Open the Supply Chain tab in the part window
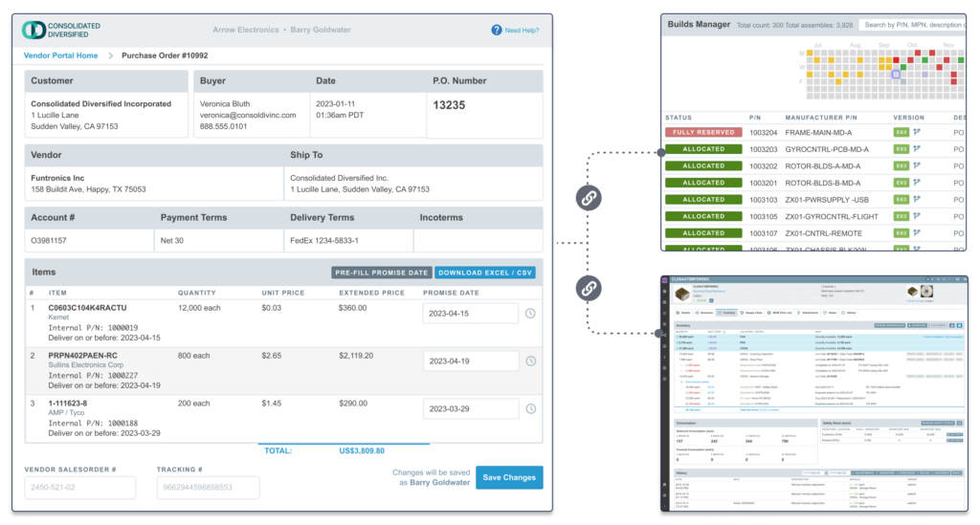Image resolution: width=980 pixels, height=525 pixels. (752, 313)
